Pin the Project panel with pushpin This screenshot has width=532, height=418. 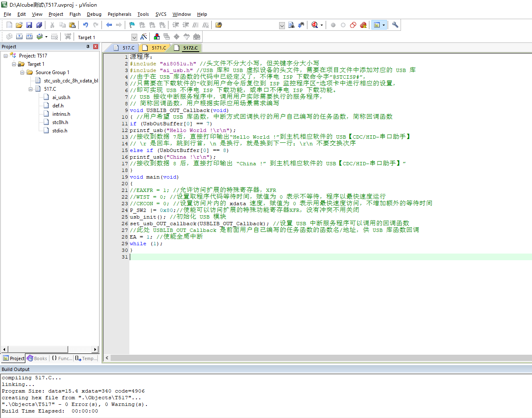[88, 47]
